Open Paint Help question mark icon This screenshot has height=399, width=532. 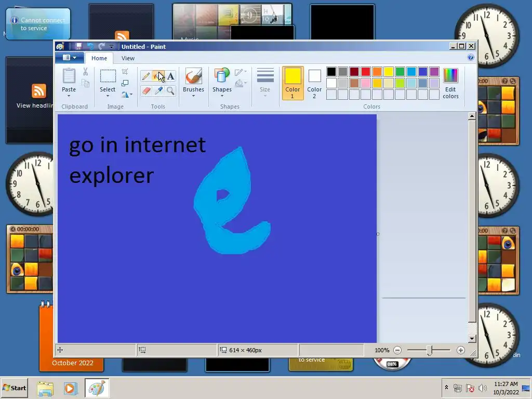pyautogui.click(x=471, y=57)
